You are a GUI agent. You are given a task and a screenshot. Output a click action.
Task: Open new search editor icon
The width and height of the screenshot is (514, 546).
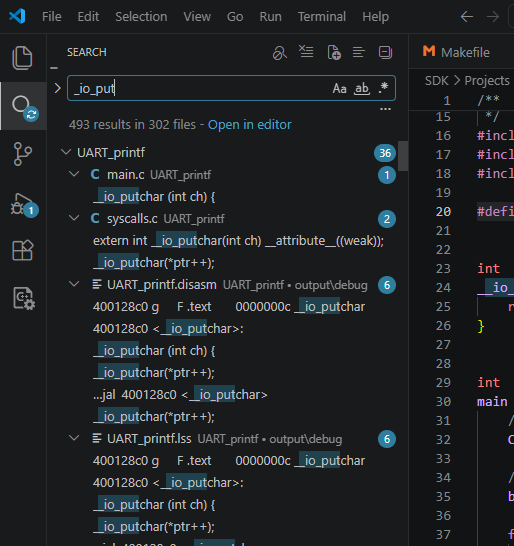coord(334,53)
